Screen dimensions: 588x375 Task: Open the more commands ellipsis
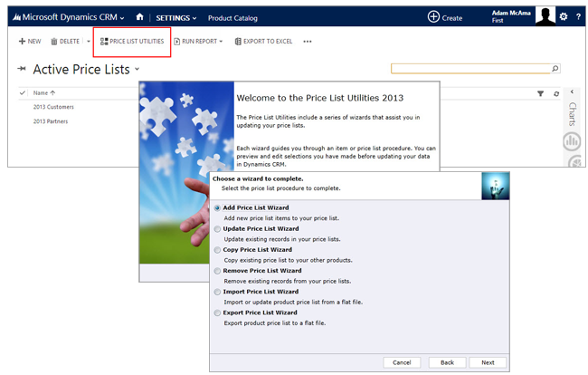(x=308, y=42)
